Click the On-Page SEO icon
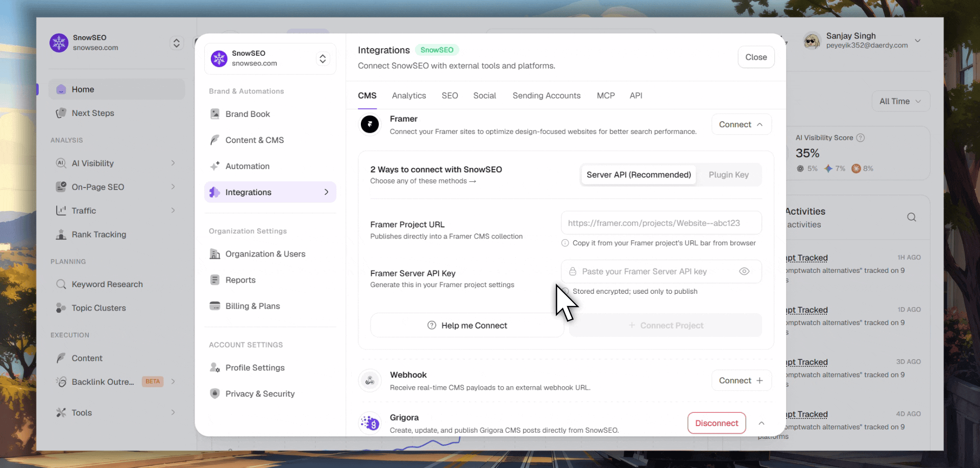The height and width of the screenshot is (468, 980). (61, 186)
